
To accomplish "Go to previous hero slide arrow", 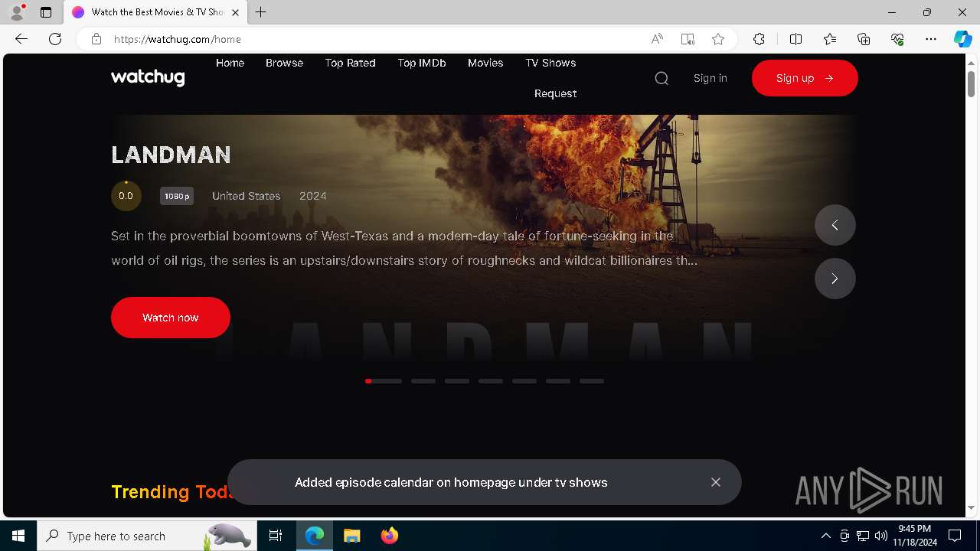I will click(x=835, y=225).
